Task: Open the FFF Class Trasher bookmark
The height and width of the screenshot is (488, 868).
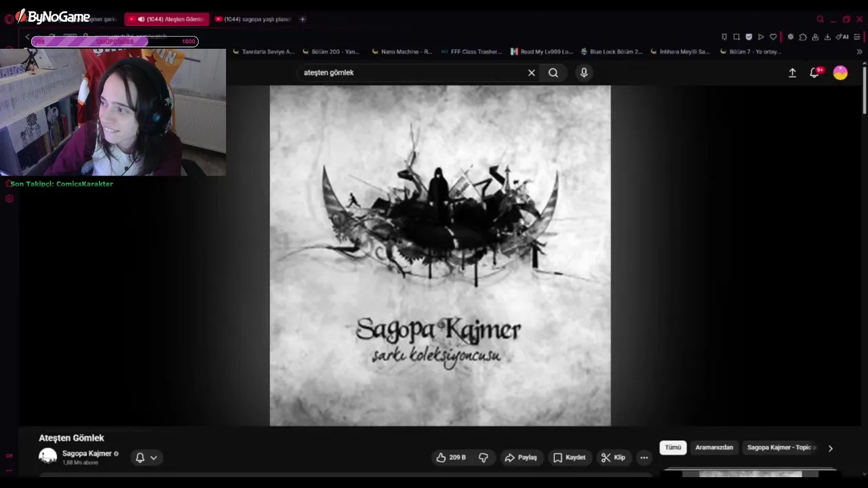Action: coord(471,52)
